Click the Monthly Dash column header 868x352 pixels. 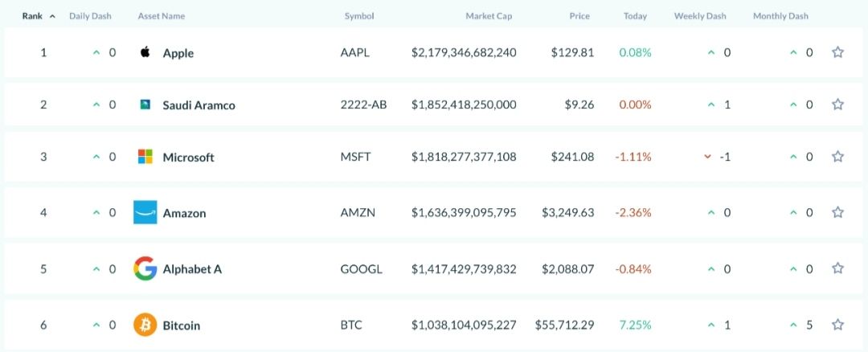pos(781,16)
